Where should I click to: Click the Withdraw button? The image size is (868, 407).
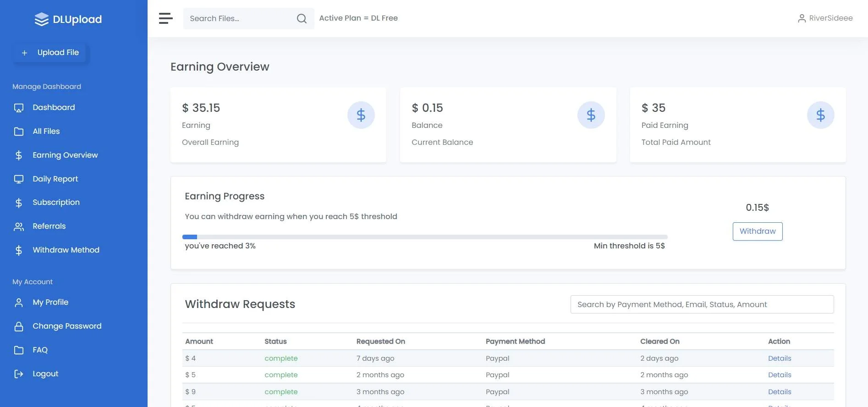(758, 231)
